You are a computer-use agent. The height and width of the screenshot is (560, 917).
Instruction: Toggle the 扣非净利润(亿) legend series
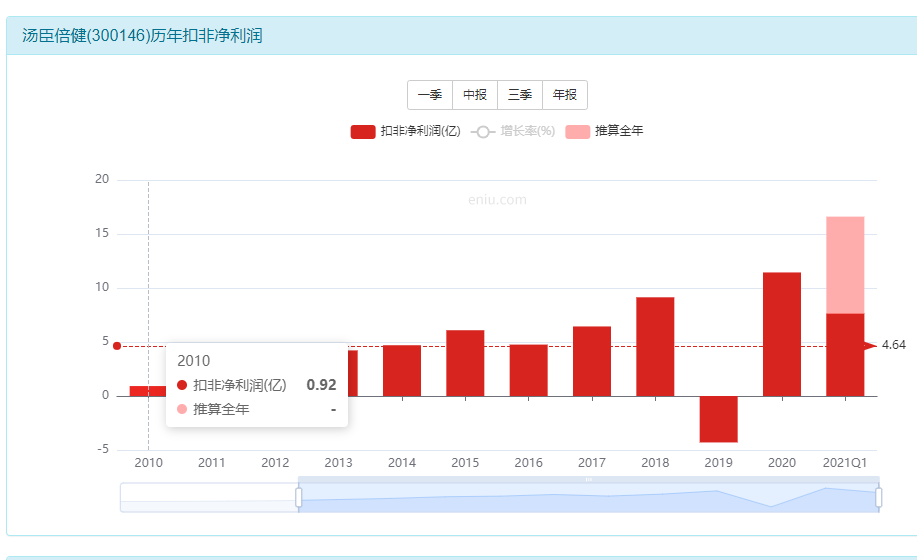[405, 132]
